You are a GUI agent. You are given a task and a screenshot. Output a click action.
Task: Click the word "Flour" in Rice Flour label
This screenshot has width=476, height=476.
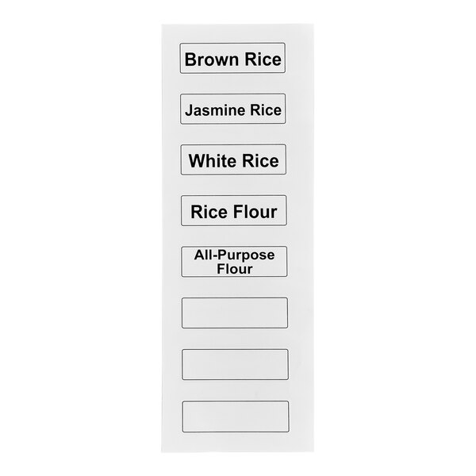pos(253,212)
